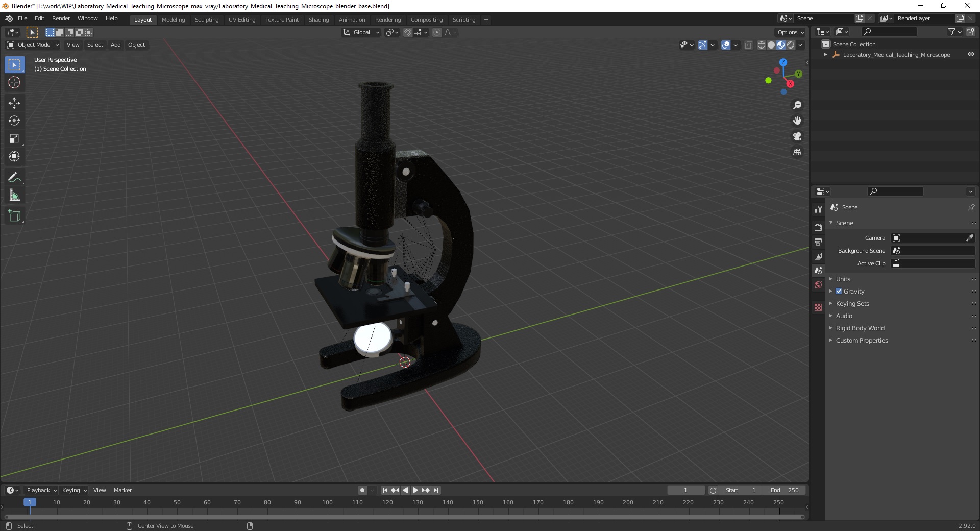The width and height of the screenshot is (980, 531).
Task: Open the outliner filter funnel
Action: tap(952, 32)
